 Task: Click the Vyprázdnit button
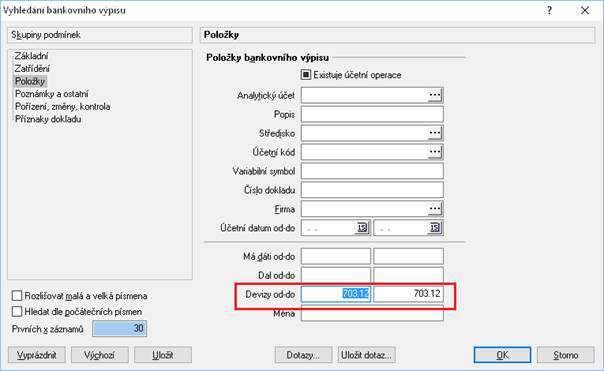[x=37, y=355]
